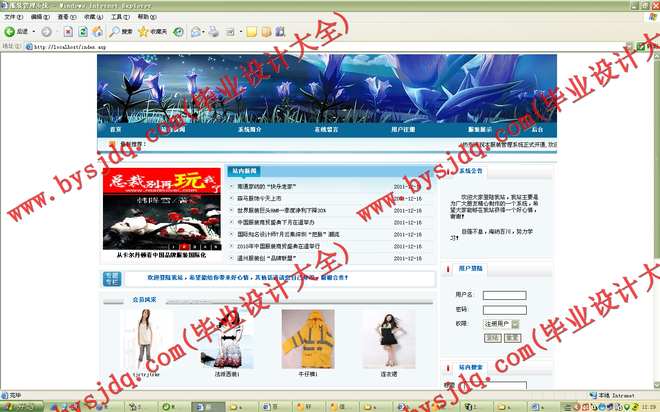
Task: Open Favorites (收藏夹) star icon
Action: [153, 32]
